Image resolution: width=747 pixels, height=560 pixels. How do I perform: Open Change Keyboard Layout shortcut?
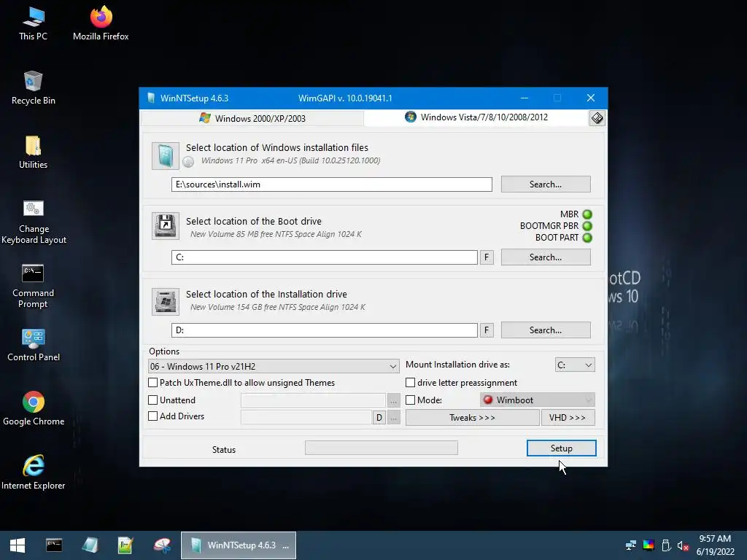[x=34, y=222]
